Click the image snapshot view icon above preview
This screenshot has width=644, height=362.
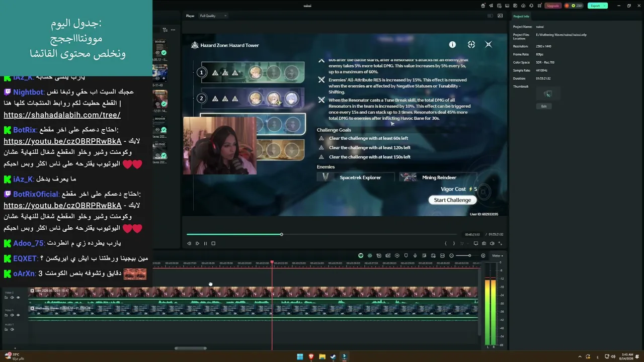(500, 16)
